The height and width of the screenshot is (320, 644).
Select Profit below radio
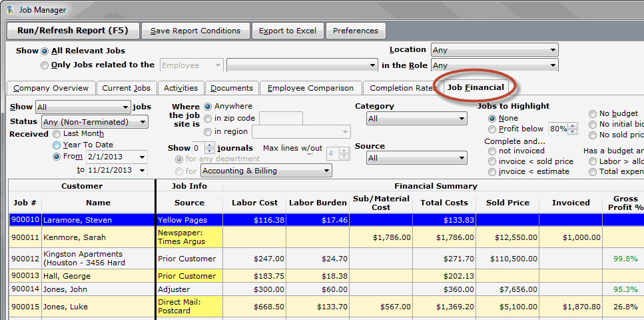492,129
